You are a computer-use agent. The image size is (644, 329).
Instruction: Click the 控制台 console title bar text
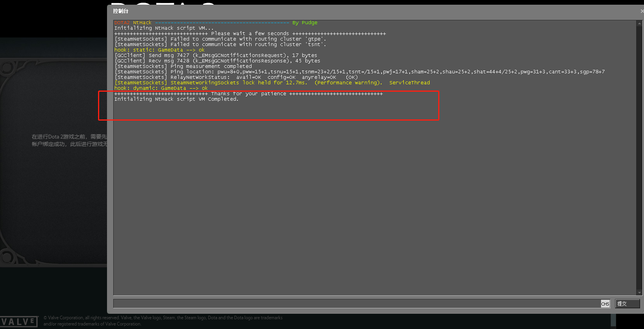tap(121, 11)
